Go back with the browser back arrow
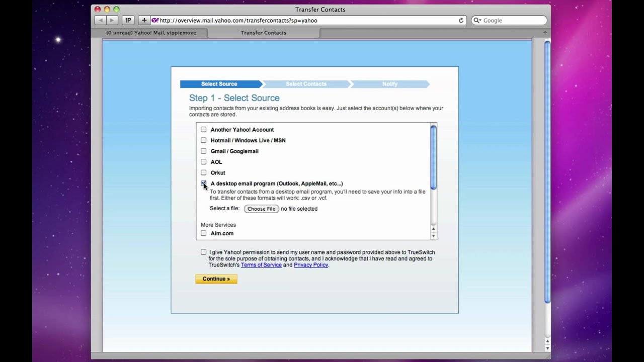The image size is (644, 362). (x=101, y=20)
